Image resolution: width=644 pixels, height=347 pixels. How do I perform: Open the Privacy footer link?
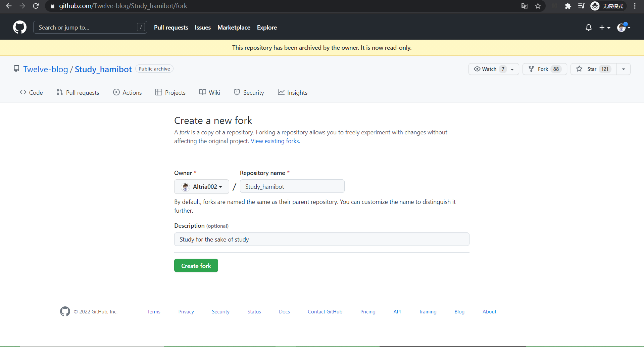[x=186, y=312]
